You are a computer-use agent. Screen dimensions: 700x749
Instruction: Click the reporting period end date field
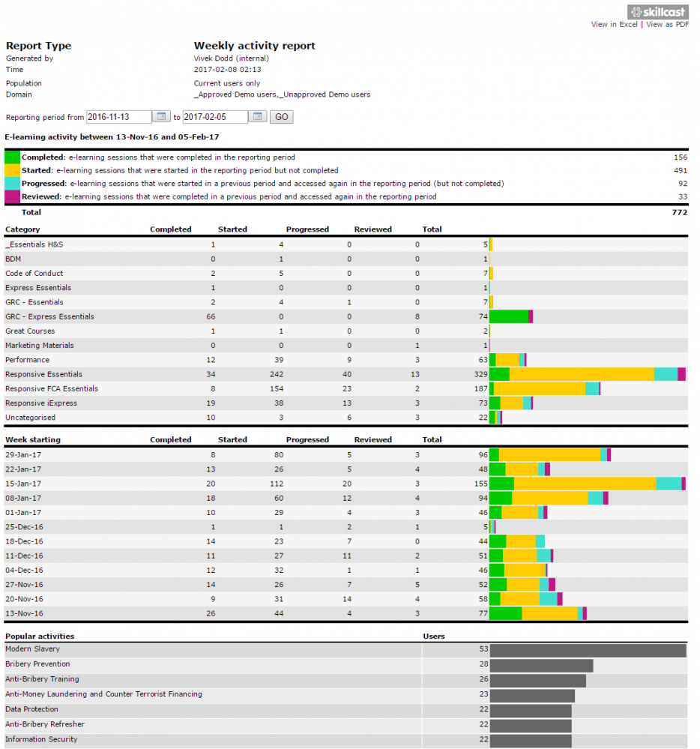pos(215,117)
